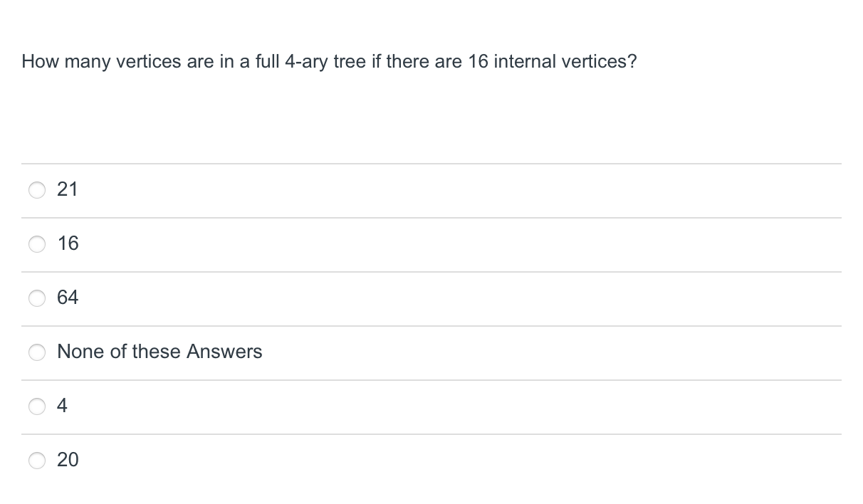Select the radio button for answer 64
This screenshot has width=863, height=504.
point(37,298)
